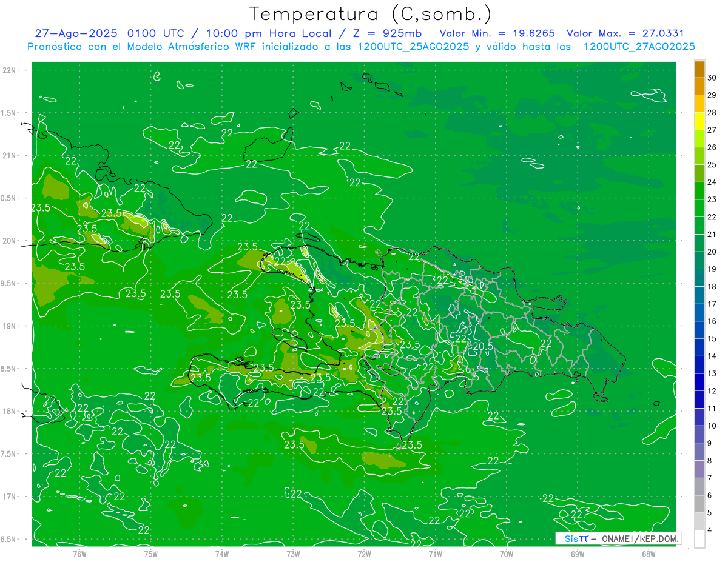Click the "70W" longitude axis label
Viewport: 728px width, 562px height.
[x=506, y=554]
